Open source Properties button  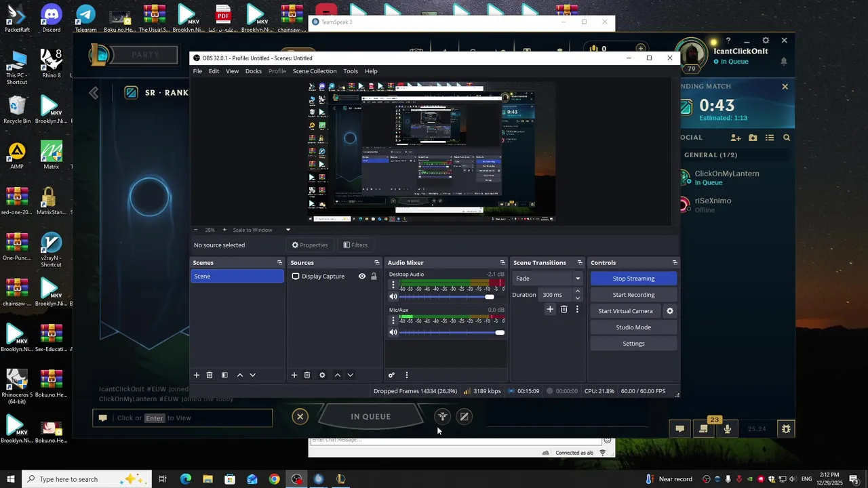pos(310,245)
